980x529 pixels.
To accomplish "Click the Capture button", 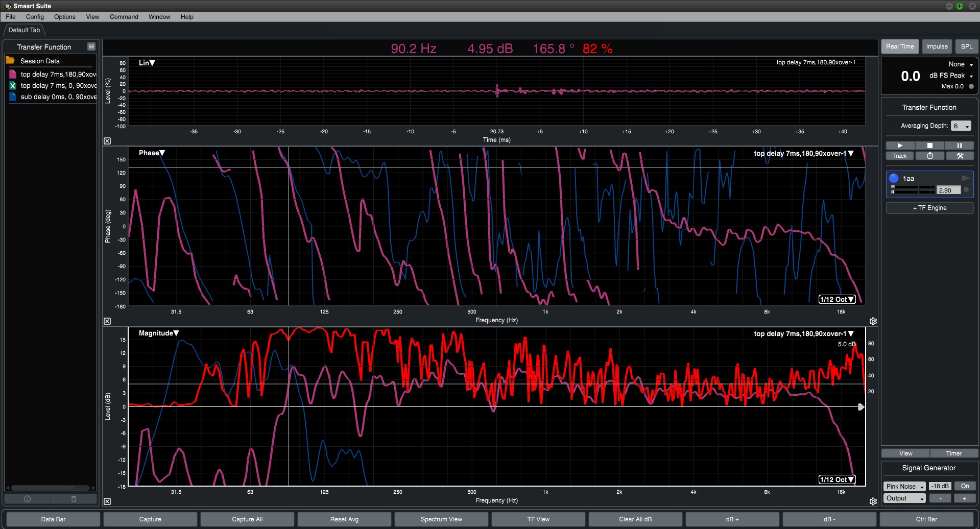I will (x=150, y=519).
